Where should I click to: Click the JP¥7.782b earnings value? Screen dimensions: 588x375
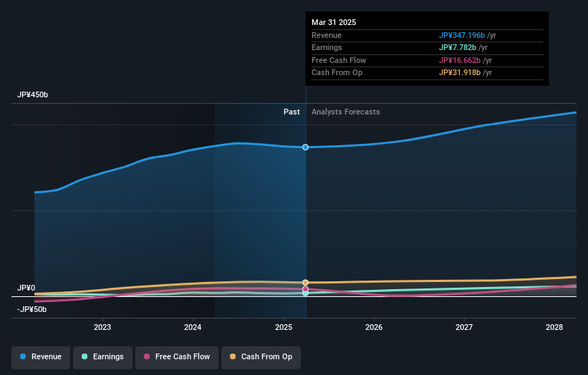click(x=458, y=47)
